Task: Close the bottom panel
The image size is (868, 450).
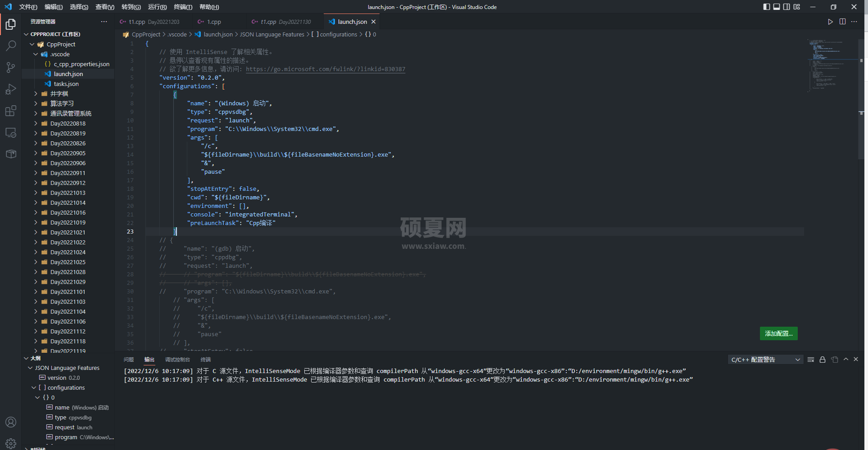Action: (x=856, y=359)
